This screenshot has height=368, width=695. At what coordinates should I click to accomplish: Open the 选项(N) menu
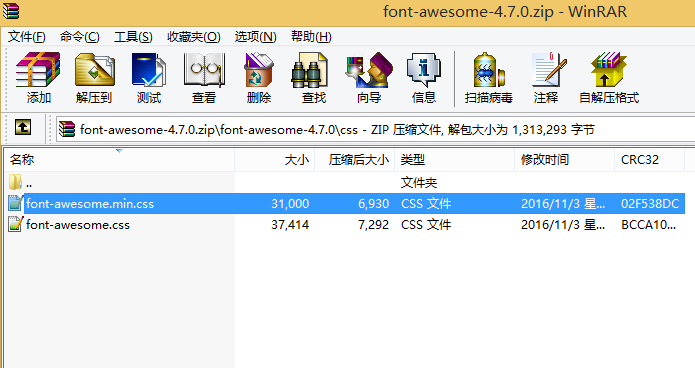coord(255,36)
